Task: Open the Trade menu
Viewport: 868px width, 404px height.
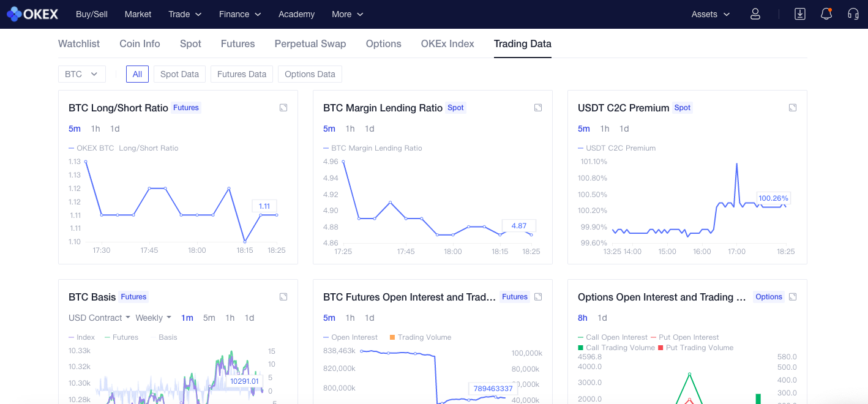Action: [185, 14]
